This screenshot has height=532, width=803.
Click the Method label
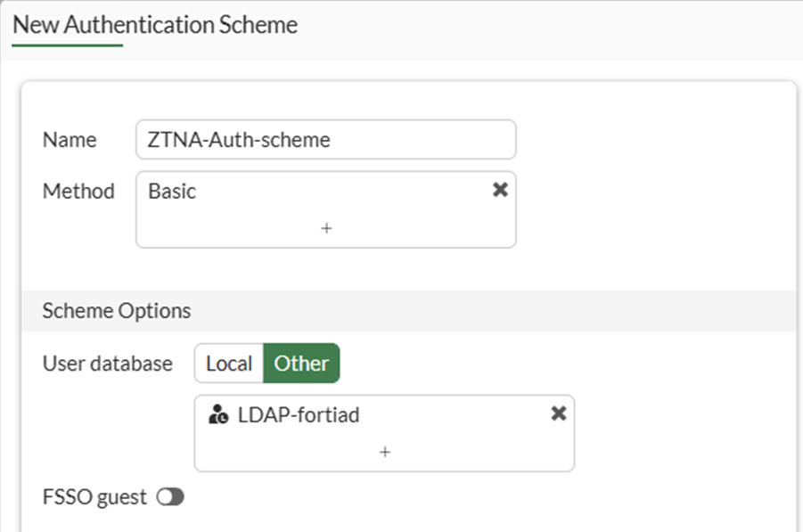tap(78, 191)
